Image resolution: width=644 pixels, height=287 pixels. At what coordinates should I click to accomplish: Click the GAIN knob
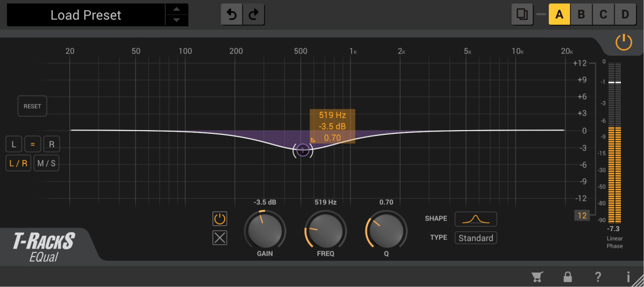(x=265, y=230)
